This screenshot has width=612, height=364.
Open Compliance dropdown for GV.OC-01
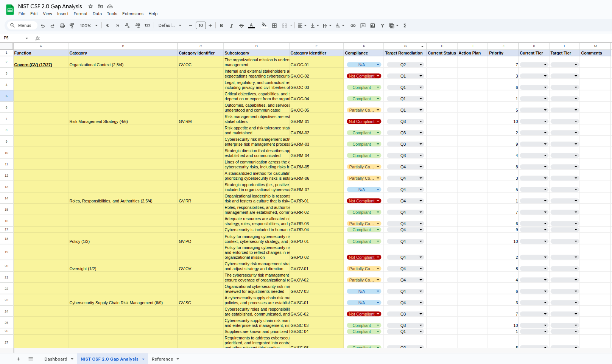point(364,65)
